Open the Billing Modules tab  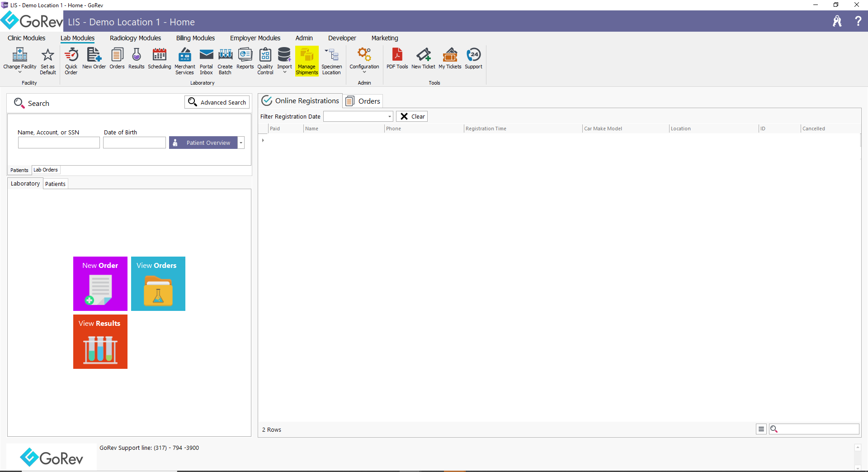[195, 38]
